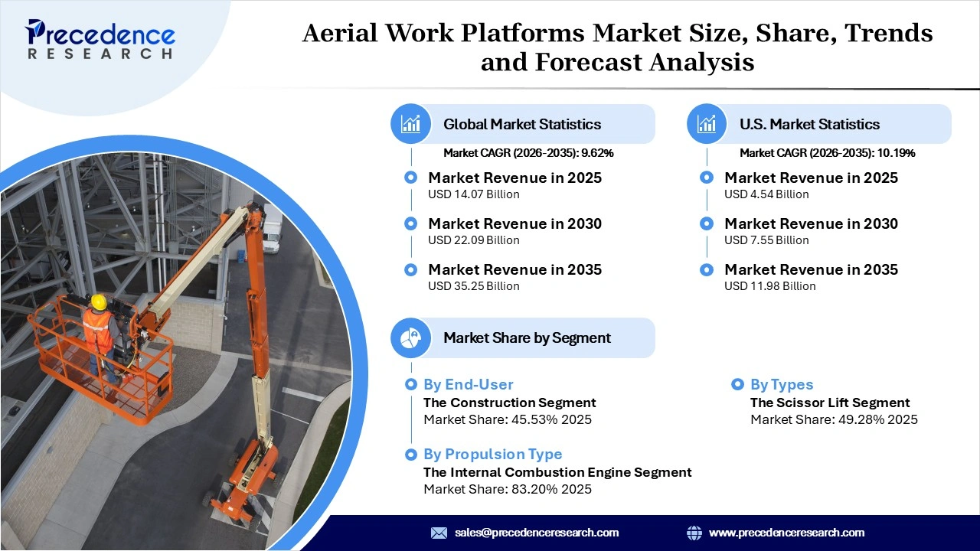
Task: Open the www.precedenceresearch.com website link
Action: (x=787, y=533)
